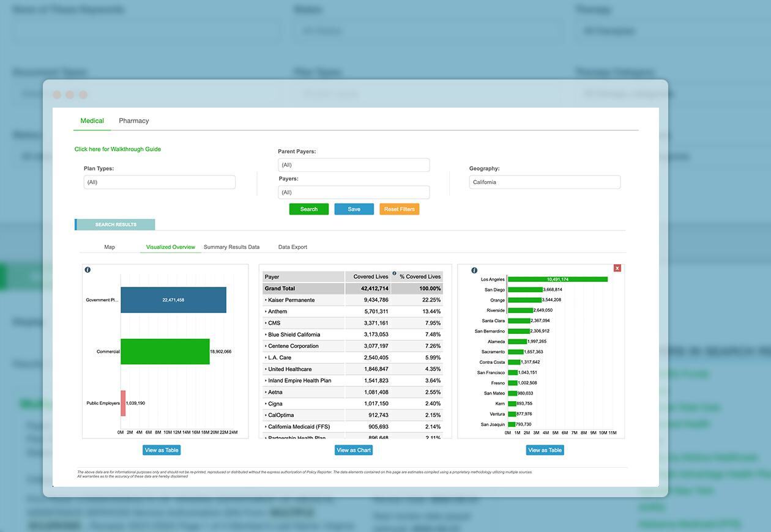Open the Walkthrough Guide link
Image resolution: width=771 pixels, height=532 pixels.
[117, 149]
